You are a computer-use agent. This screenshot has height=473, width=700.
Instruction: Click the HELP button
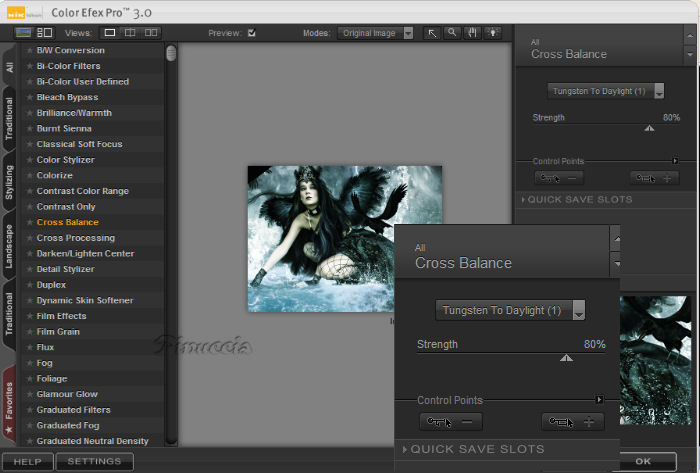[28, 461]
